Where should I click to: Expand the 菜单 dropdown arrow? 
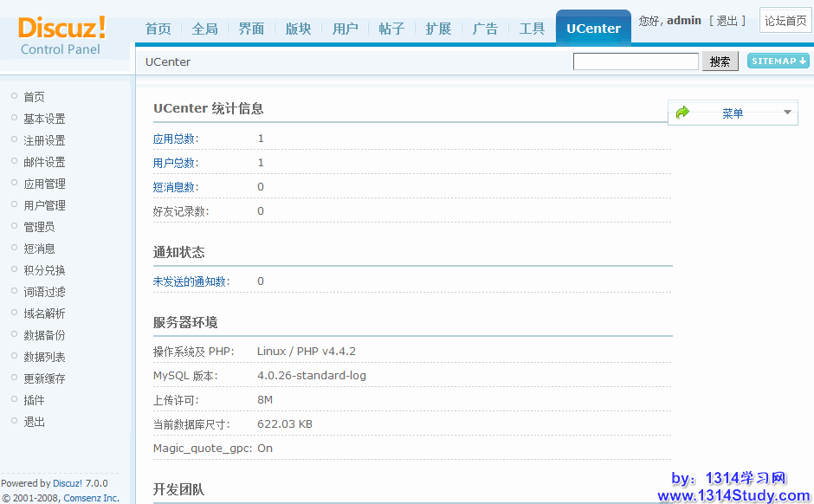coord(787,113)
